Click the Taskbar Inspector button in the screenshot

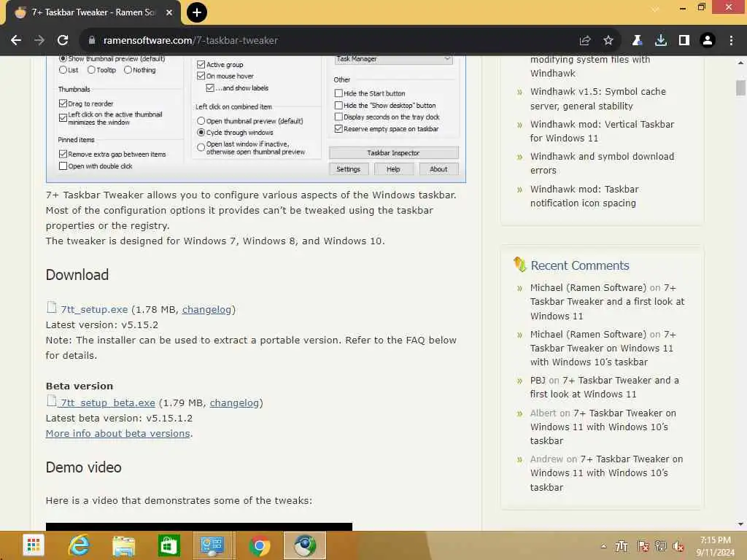[x=393, y=153]
